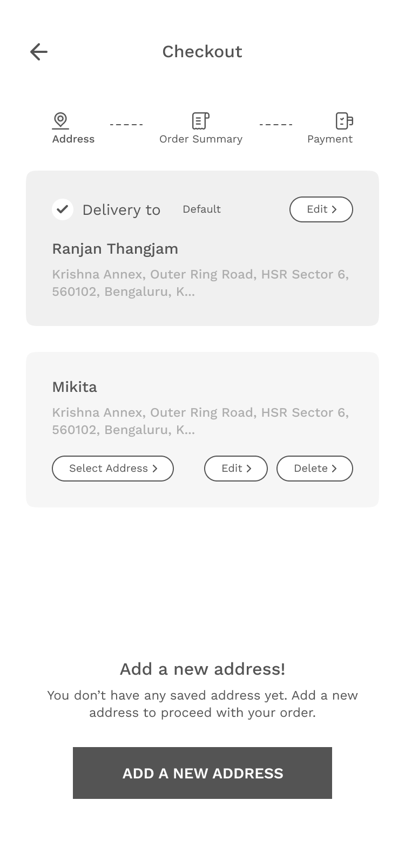Click the Checkout page title
This screenshot has width=405, height=868.
click(202, 52)
